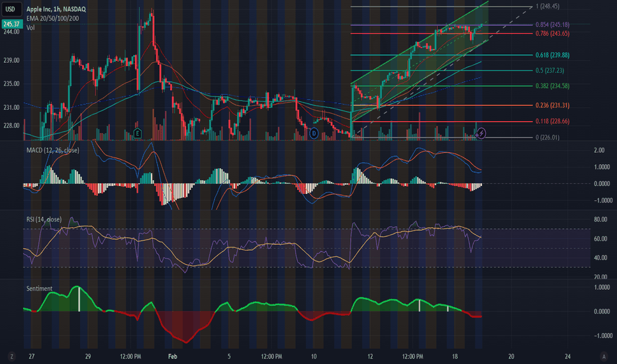
Task: Click the '12:00 PM' label between 12 and 18
Action: [412, 357]
